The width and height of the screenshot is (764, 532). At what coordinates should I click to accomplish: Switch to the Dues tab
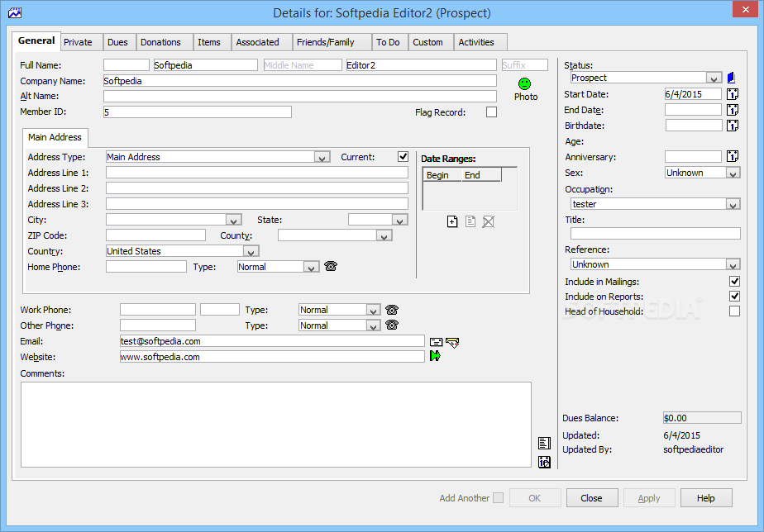click(117, 42)
